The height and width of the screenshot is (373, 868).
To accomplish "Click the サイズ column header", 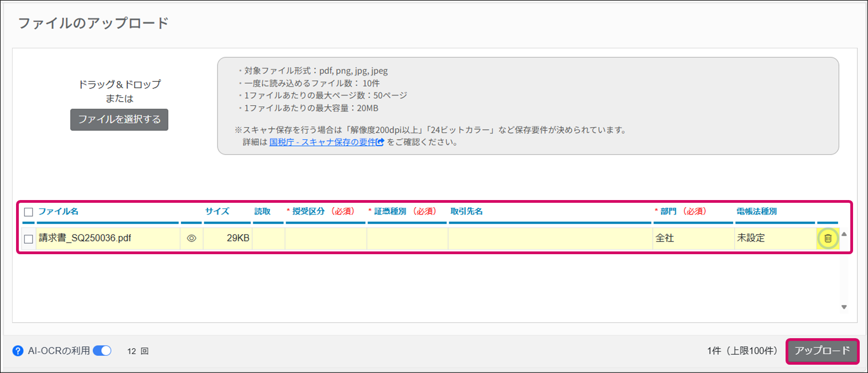I will tap(217, 211).
